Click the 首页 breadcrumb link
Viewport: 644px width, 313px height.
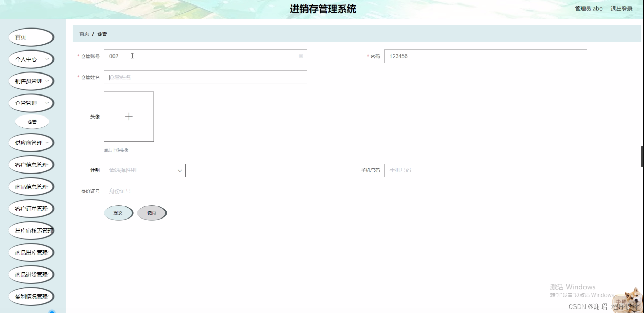84,34
